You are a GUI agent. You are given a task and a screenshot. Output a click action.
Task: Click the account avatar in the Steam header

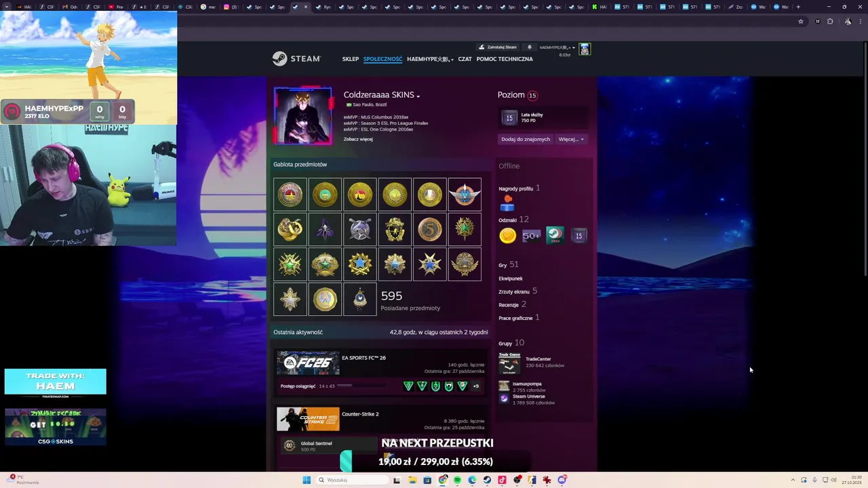[585, 49]
